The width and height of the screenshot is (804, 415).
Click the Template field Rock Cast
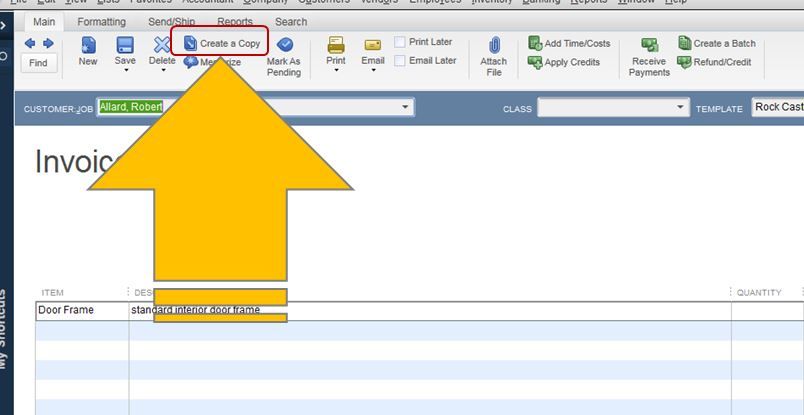[778, 107]
